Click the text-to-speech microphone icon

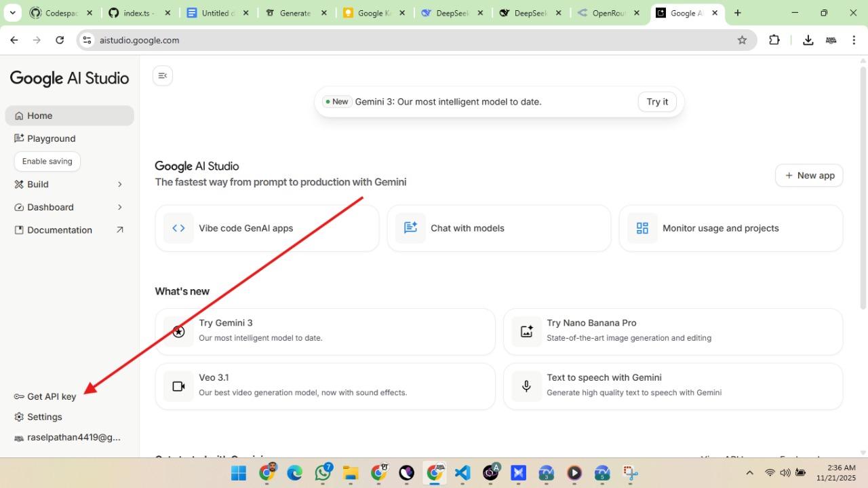coord(526,386)
